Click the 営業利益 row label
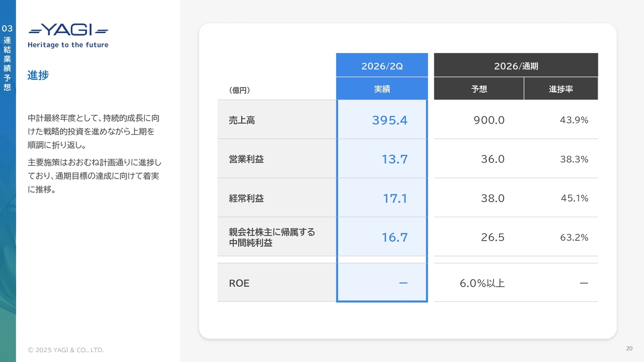644x362 pixels. 246,159
